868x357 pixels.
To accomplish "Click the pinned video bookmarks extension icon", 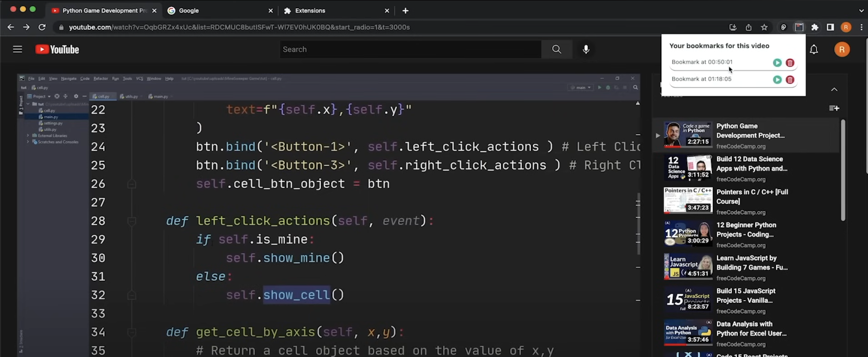I will pyautogui.click(x=799, y=27).
